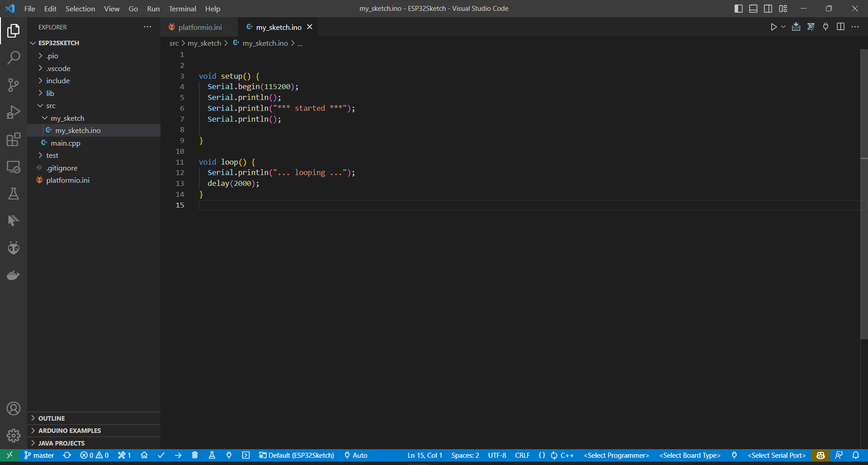Expand the include folder

[x=41, y=81]
